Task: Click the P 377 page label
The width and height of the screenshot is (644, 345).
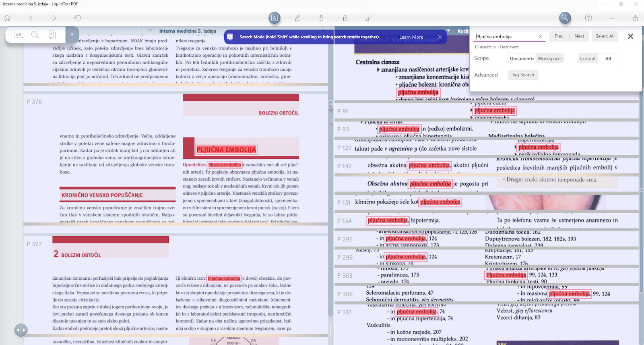Action: point(34,244)
